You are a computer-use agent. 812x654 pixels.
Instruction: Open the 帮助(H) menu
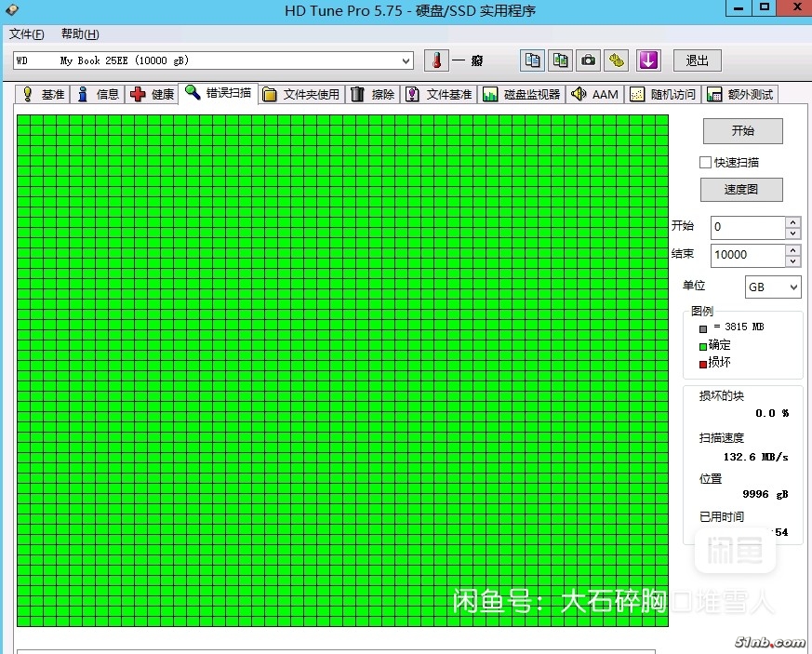pyautogui.click(x=80, y=34)
